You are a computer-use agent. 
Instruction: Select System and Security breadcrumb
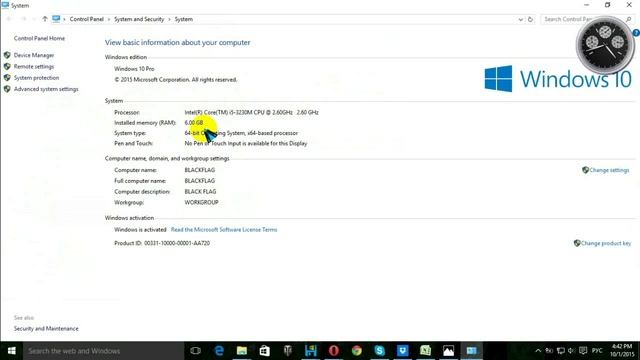click(139, 19)
